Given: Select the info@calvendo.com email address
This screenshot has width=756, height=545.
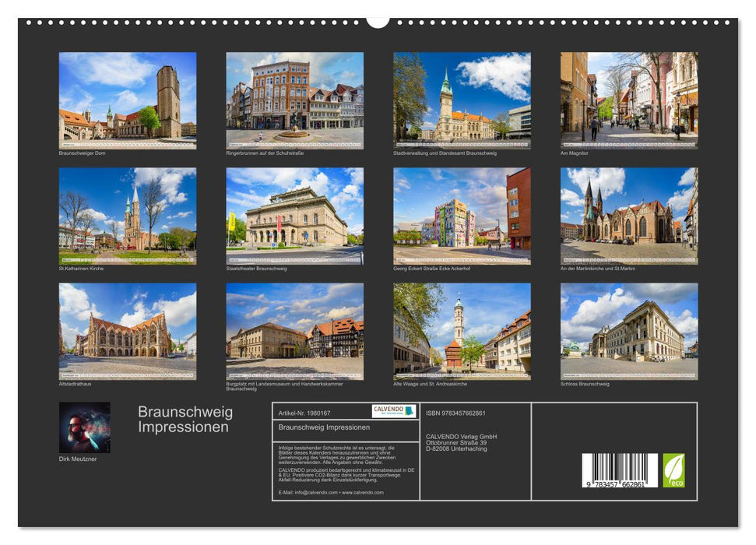Looking at the screenshot, I should [315, 493].
